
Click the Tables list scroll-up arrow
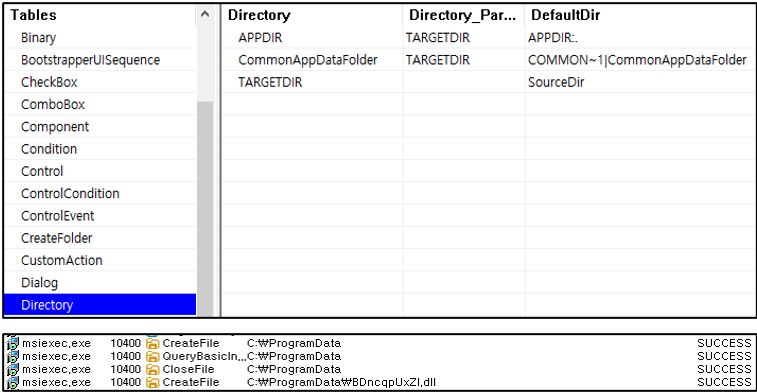tap(205, 15)
